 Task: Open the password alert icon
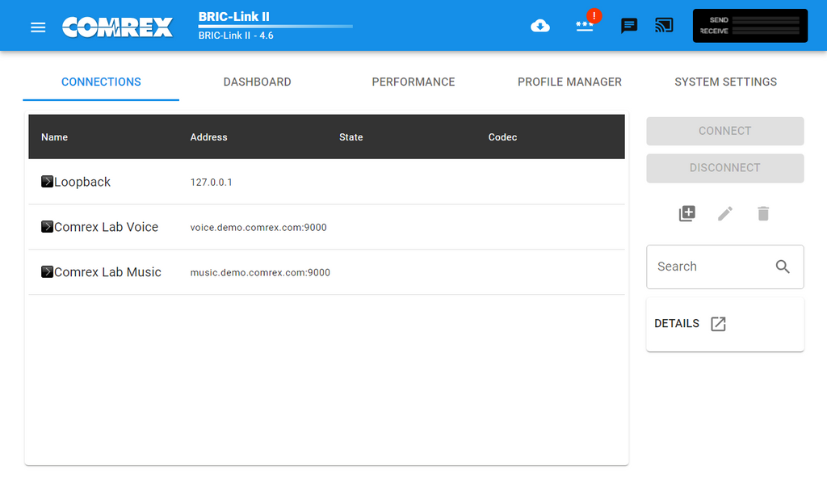click(x=585, y=26)
